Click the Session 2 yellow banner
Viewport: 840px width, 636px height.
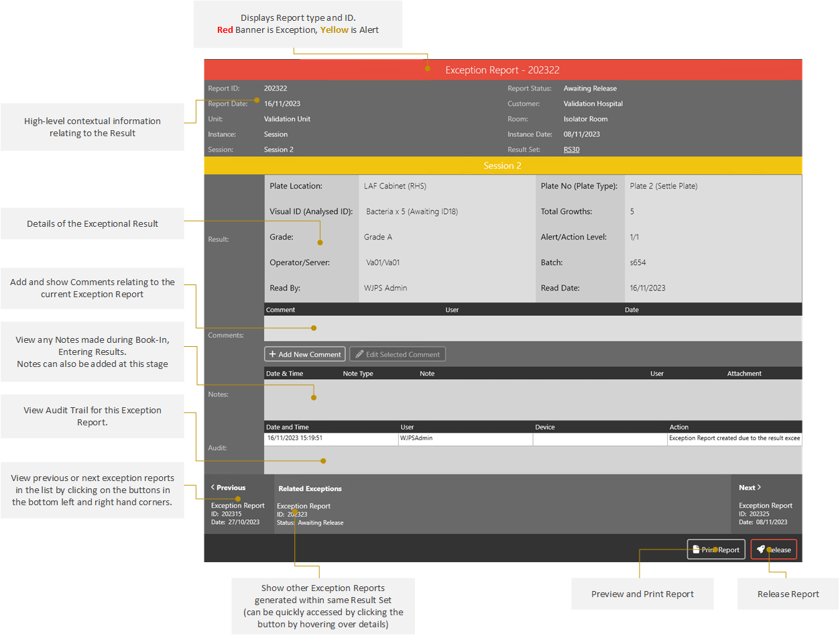pos(503,165)
